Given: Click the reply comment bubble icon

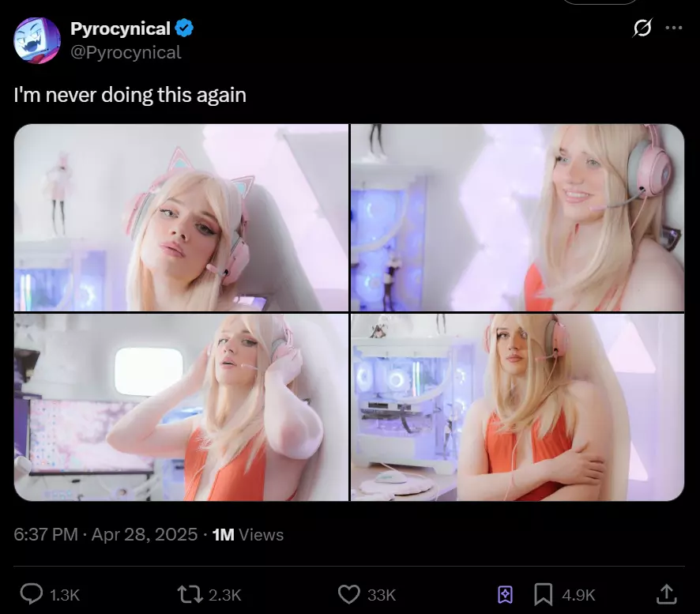Looking at the screenshot, I should point(32,594).
